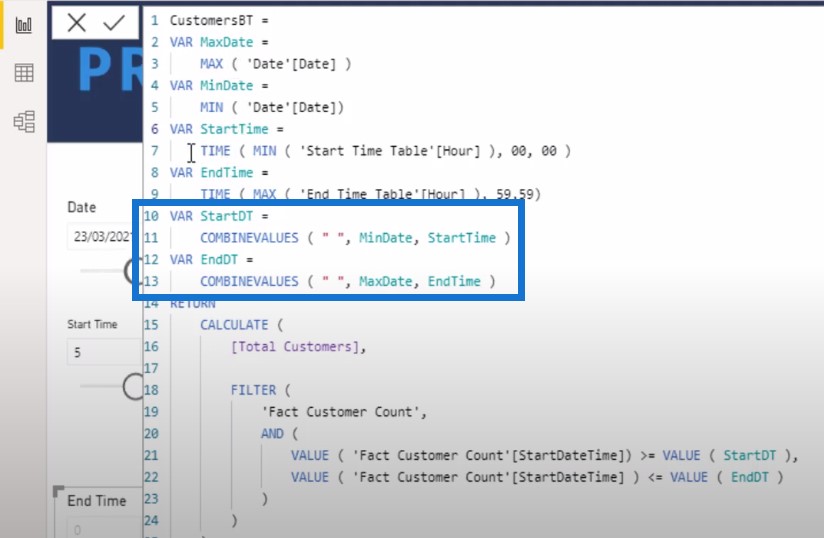
Task: Click the Date slicer title label
Action: click(81, 207)
